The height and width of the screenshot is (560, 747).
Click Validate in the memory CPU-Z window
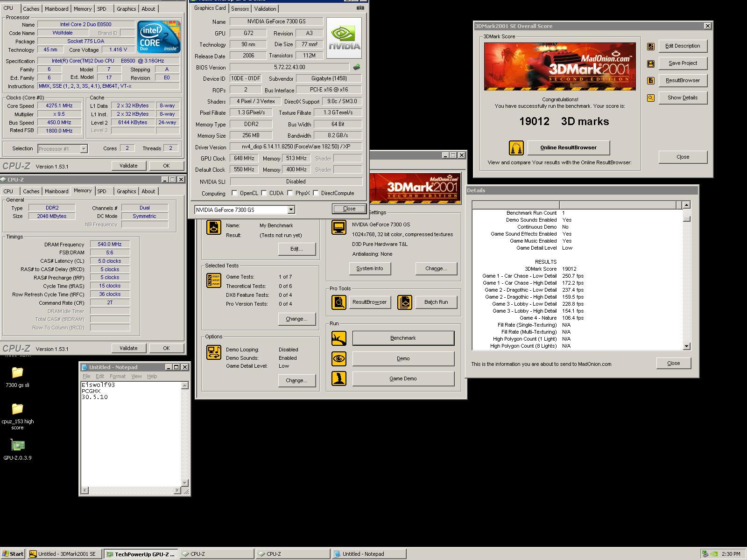[128, 348]
